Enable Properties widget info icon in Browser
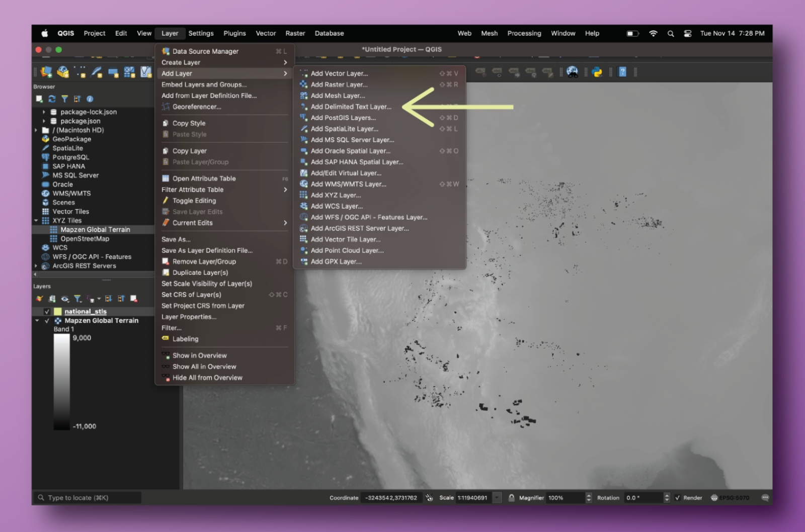The height and width of the screenshot is (532, 805). click(90, 99)
